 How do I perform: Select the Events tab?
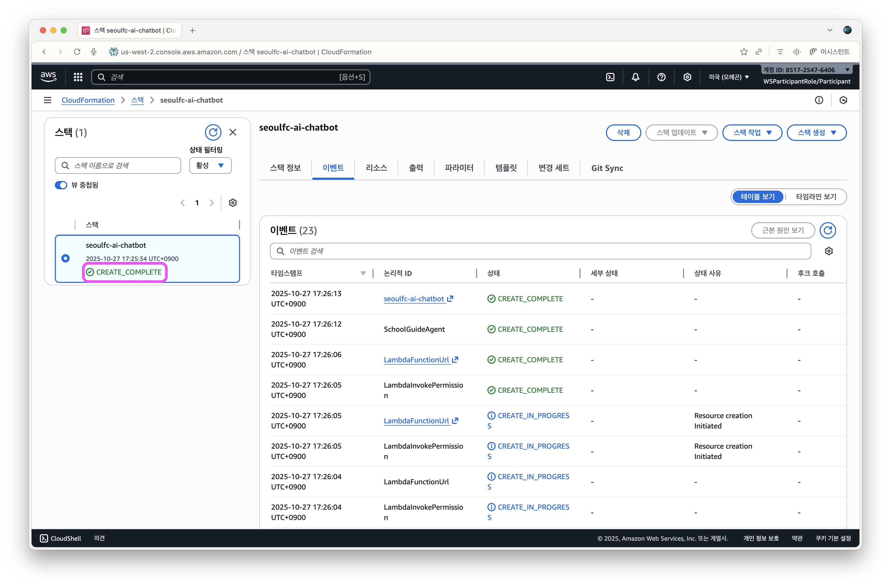pos(333,168)
